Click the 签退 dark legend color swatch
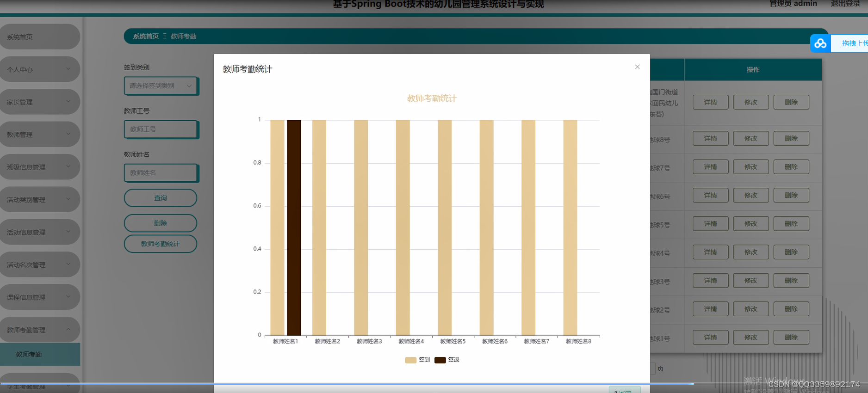 (x=440, y=360)
